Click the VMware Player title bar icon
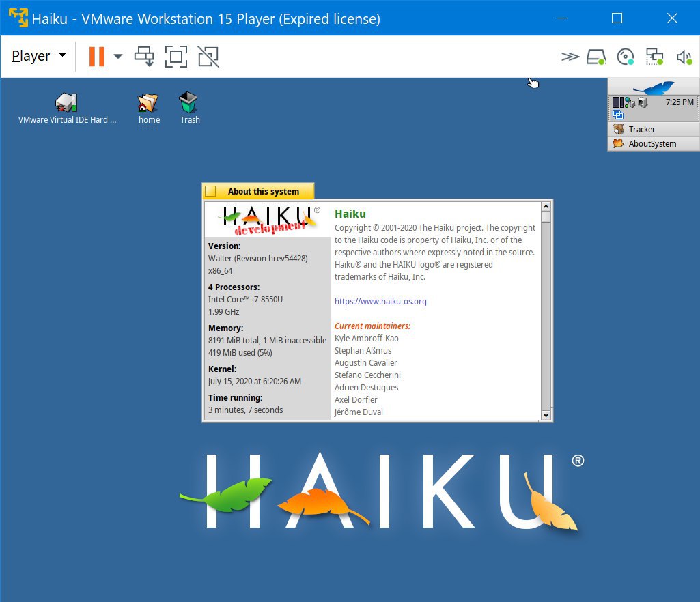Image resolution: width=700 pixels, height=602 pixels. [18, 18]
